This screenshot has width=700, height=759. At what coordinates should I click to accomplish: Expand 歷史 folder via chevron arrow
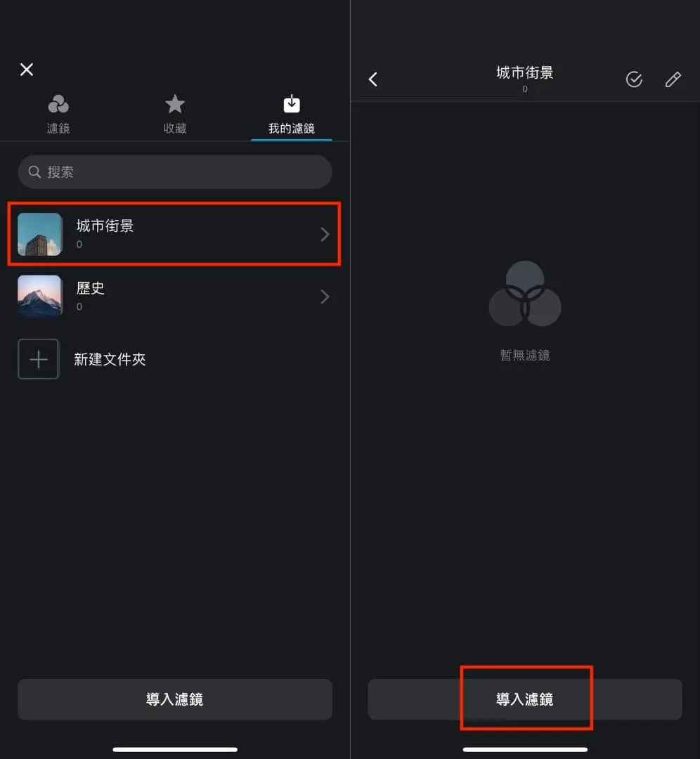click(x=325, y=297)
